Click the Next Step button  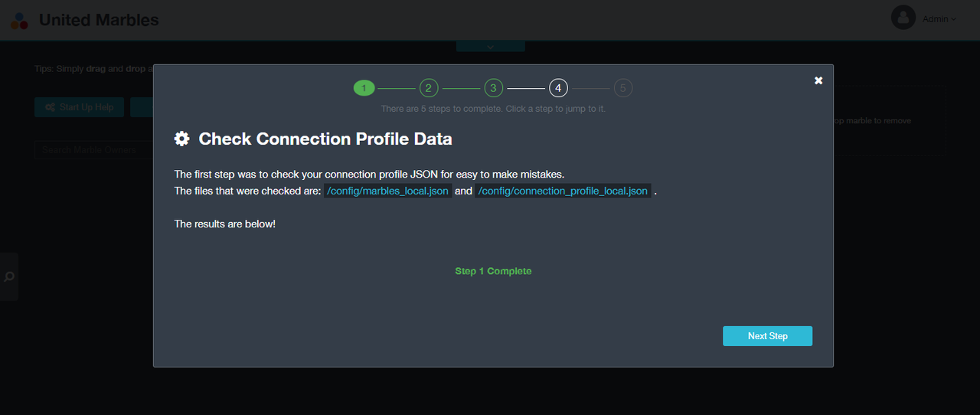click(767, 336)
